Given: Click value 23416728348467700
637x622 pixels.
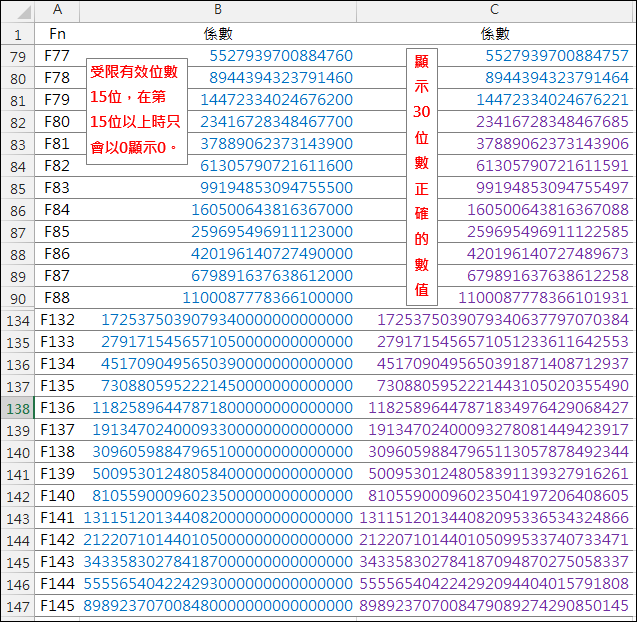Looking at the screenshot, I should point(276,121).
